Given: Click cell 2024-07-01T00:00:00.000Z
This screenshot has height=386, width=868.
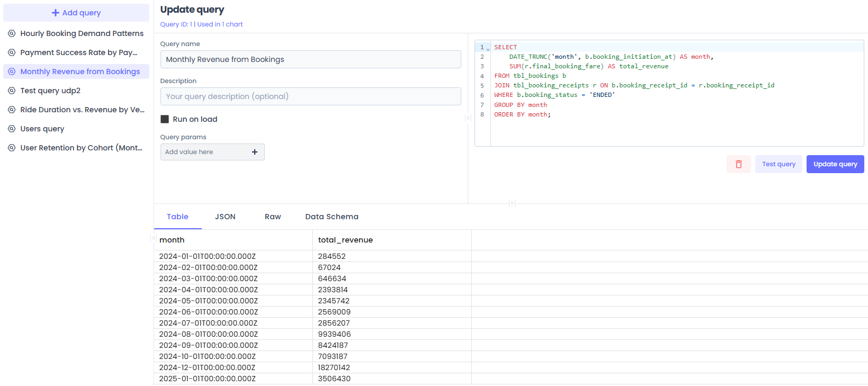Looking at the screenshot, I should coord(233,323).
